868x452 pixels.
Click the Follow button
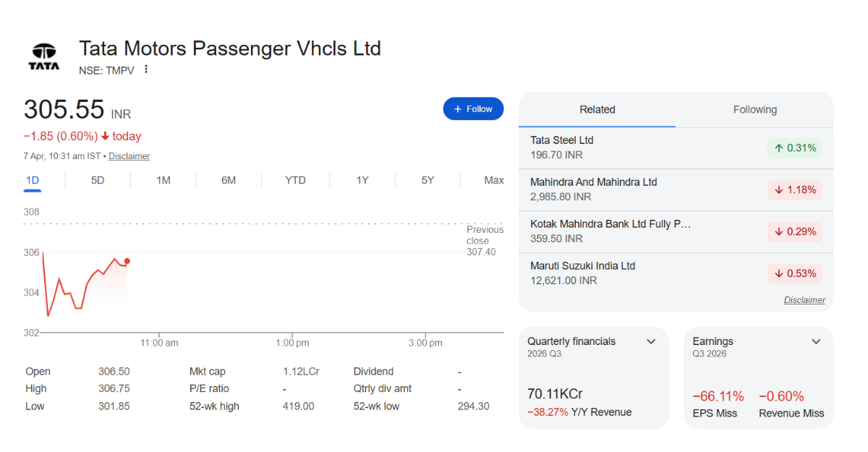473,108
